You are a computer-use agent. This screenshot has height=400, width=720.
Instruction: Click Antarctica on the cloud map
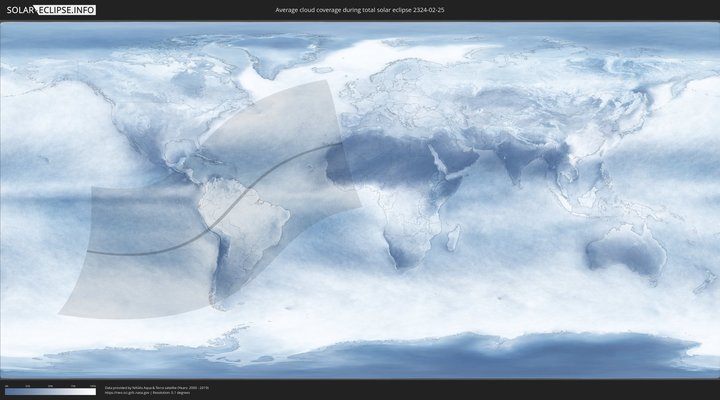(x=450, y=355)
